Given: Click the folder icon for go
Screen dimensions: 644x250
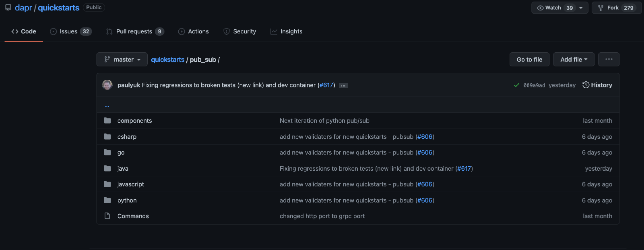Looking at the screenshot, I should [107, 152].
